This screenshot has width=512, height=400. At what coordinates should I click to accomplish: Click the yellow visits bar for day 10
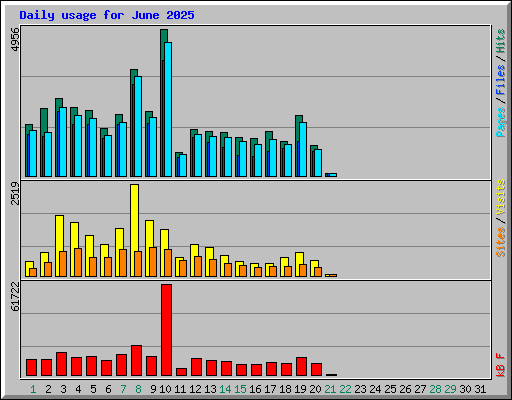click(x=164, y=253)
